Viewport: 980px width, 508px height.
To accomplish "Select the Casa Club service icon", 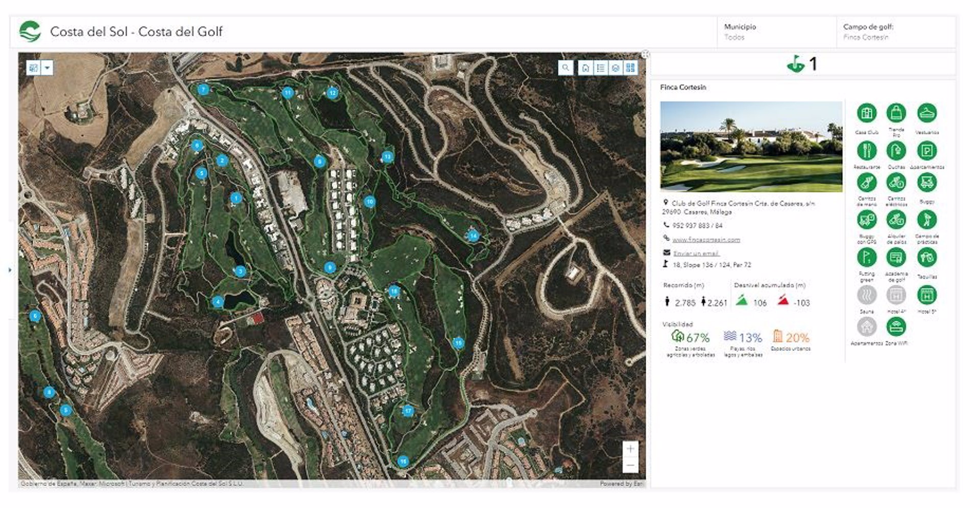I will (867, 113).
